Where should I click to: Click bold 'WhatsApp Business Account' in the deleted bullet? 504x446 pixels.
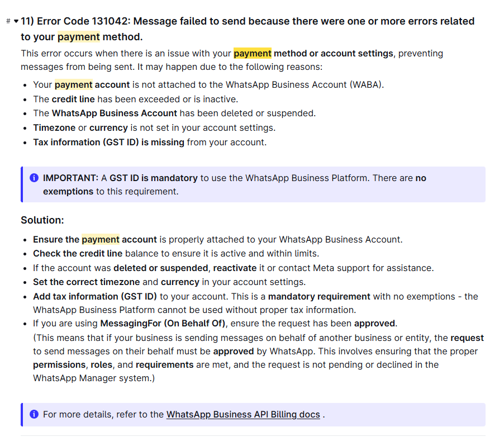(x=115, y=113)
